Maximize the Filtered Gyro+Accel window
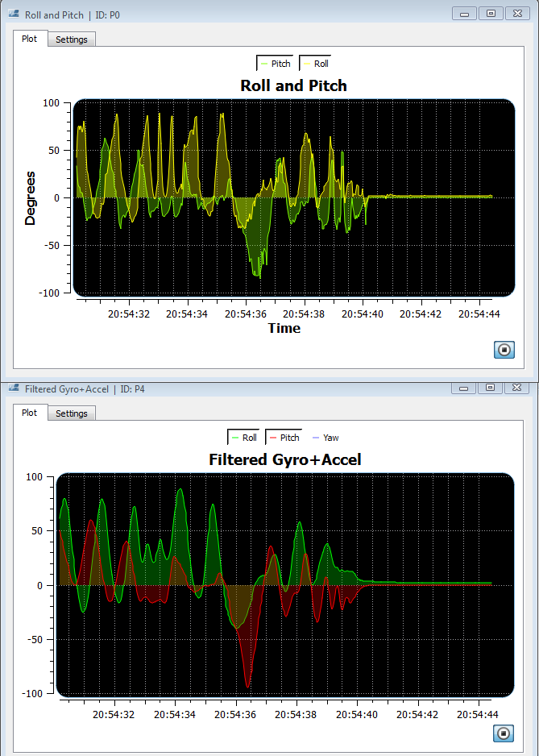This screenshot has width=539, height=756. pyautogui.click(x=490, y=388)
